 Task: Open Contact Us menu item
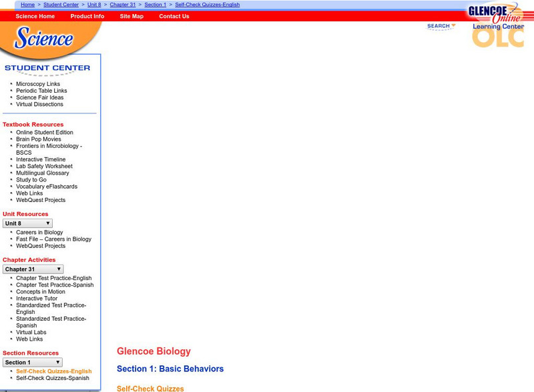tap(174, 16)
